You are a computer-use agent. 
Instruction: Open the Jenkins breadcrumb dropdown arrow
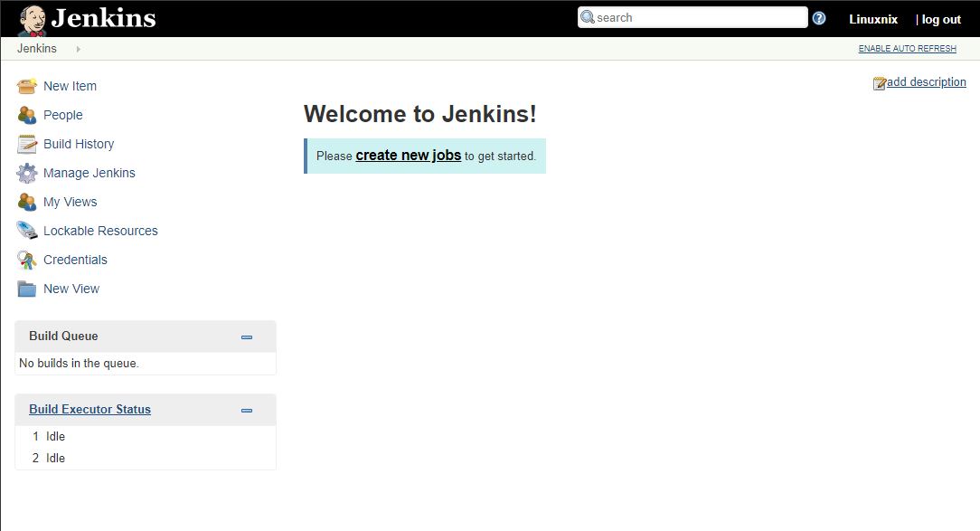79,49
